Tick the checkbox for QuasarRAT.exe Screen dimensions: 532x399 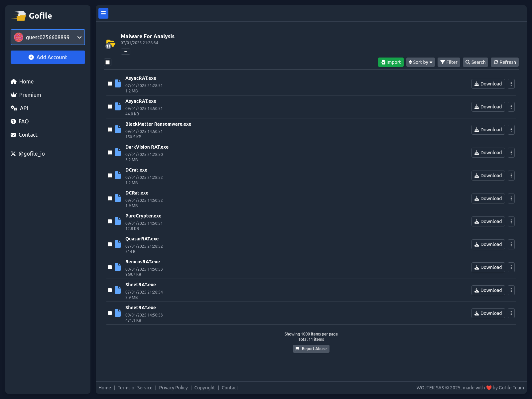point(110,244)
